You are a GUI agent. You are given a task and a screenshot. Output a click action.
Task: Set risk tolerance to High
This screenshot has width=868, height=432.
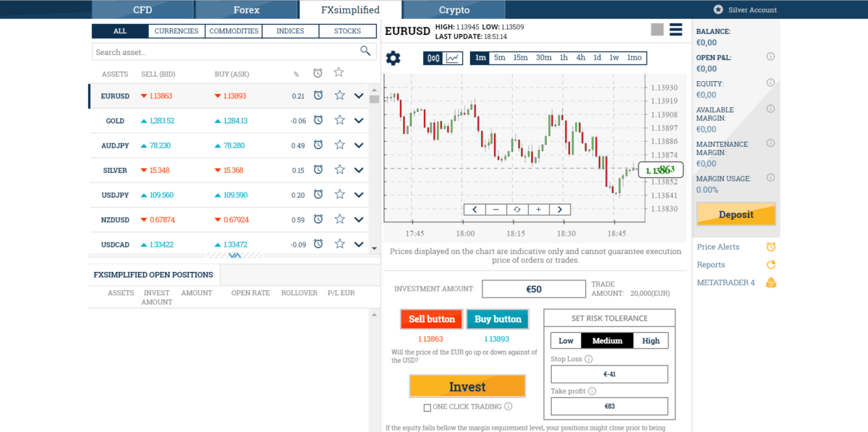click(x=650, y=340)
